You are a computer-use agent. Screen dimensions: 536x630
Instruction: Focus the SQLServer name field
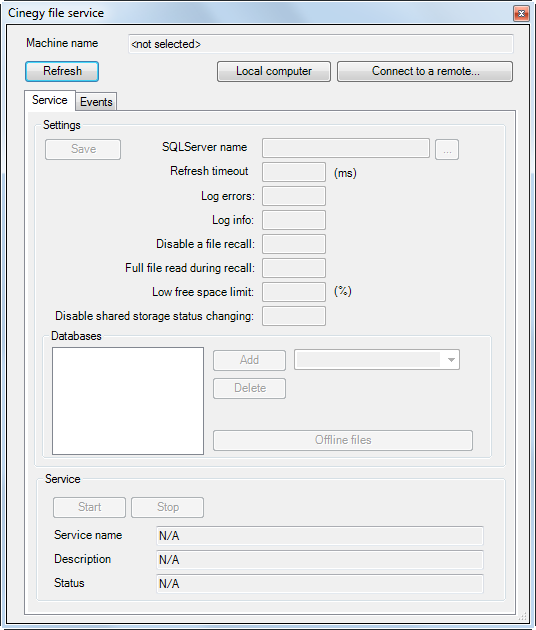pos(346,148)
